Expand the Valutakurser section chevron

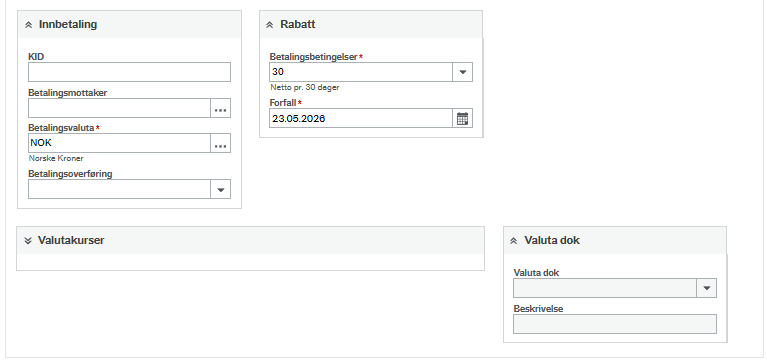pyautogui.click(x=28, y=241)
